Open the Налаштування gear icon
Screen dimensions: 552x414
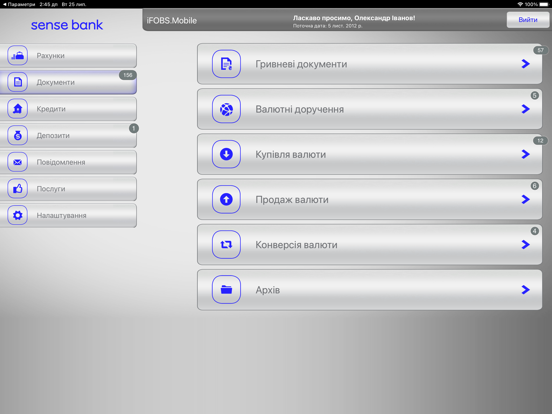point(18,215)
